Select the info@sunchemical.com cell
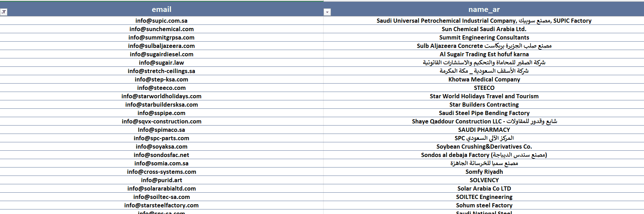Screen dimensions: 644x214 click(161, 29)
